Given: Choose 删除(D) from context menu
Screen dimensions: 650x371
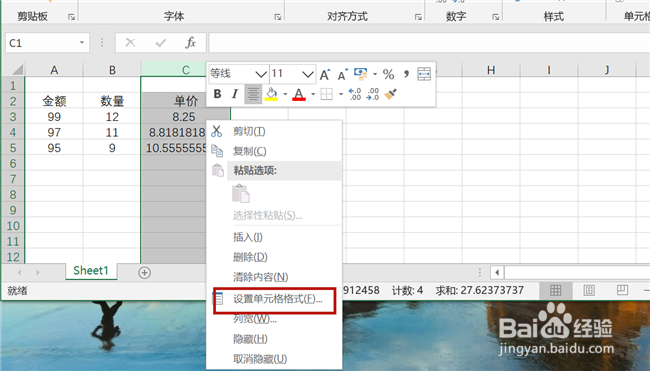Looking at the screenshot, I should pos(274,257).
